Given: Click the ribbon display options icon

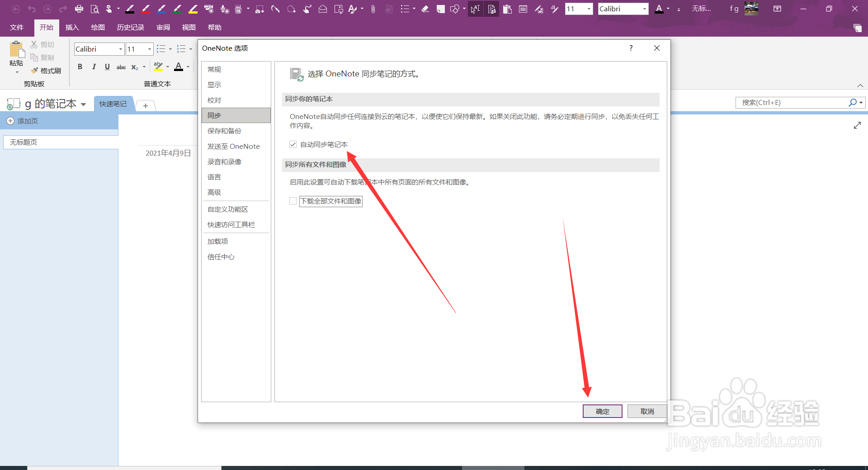Looking at the screenshot, I should 777,9.
